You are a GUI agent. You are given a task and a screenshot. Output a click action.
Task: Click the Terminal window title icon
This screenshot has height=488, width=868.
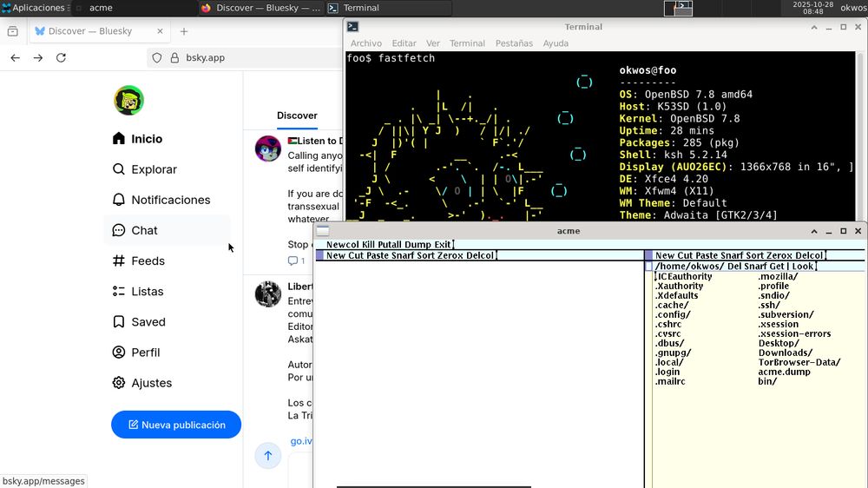[352, 27]
